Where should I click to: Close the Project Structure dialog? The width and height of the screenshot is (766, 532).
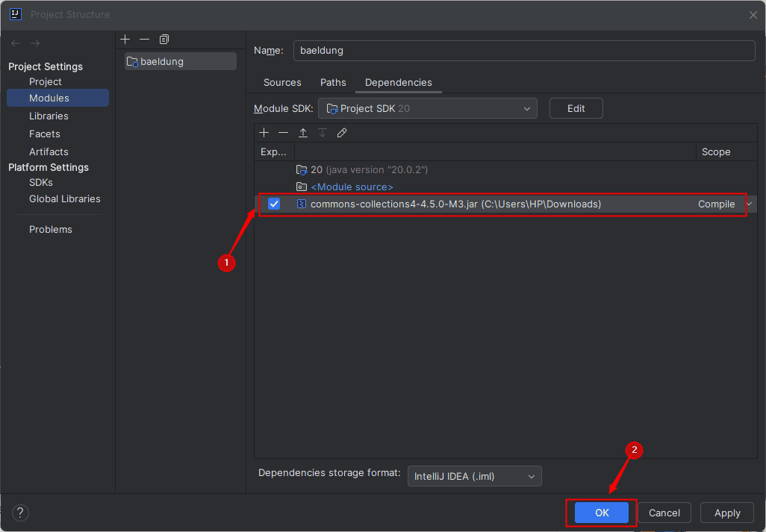753,15
